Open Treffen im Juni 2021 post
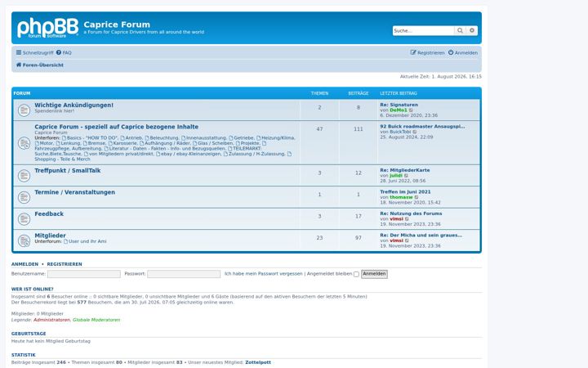 pyautogui.click(x=405, y=192)
